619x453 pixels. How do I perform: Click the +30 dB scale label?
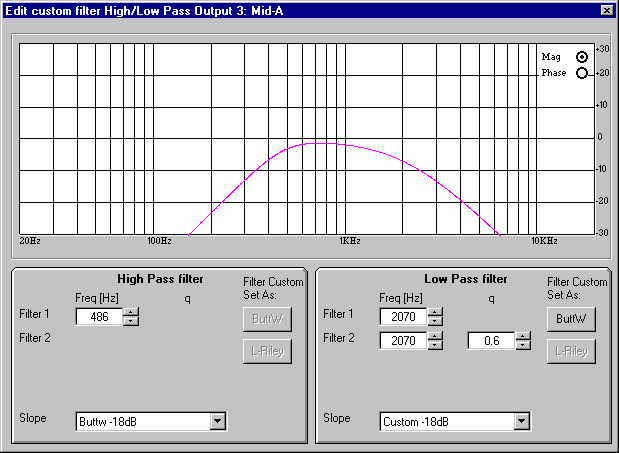click(603, 49)
